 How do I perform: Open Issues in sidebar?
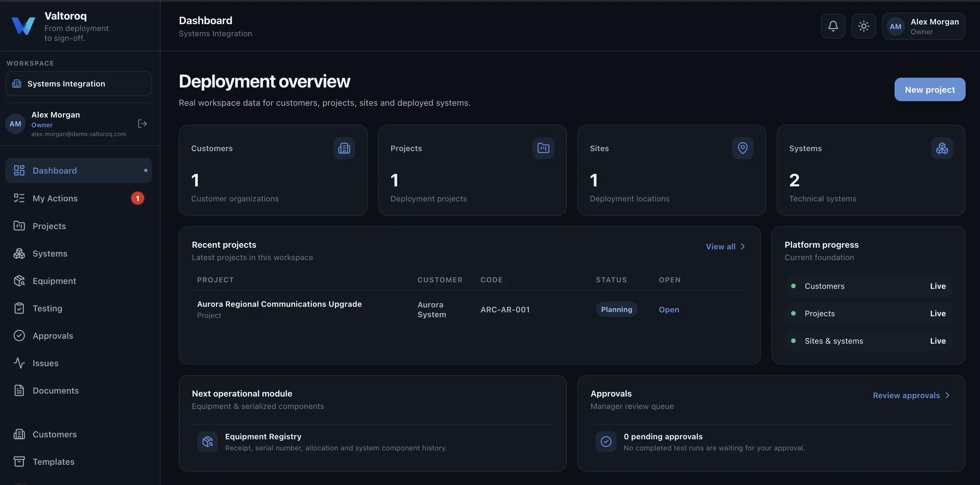point(78,363)
